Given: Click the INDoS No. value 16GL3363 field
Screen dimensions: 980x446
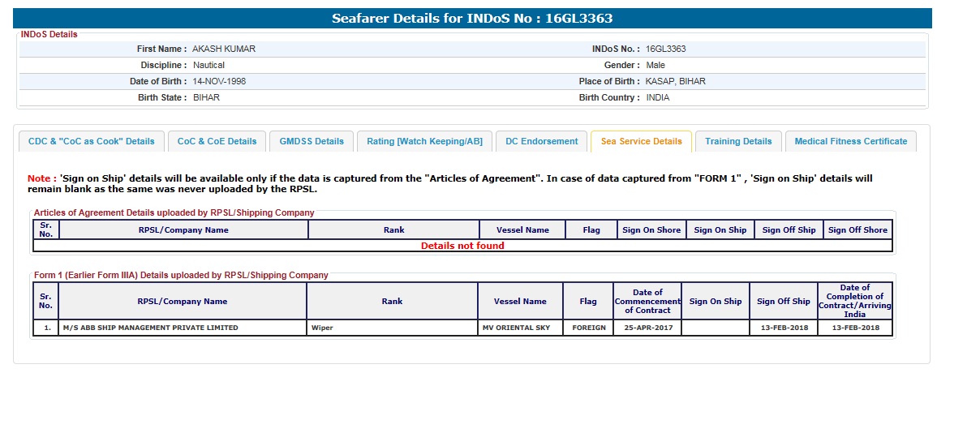Looking at the screenshot, I should point(665,49).
